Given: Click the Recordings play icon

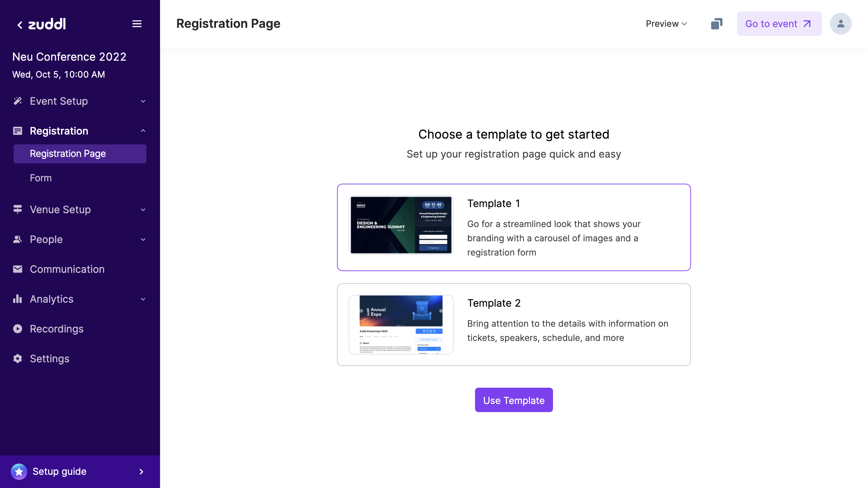Looking at the screenshot, I should pyautogui.click(x=18, y=329).
